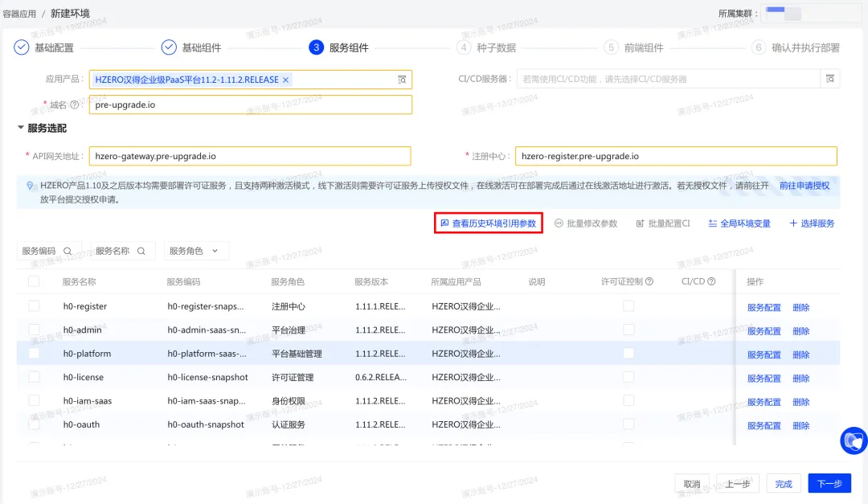Click 批量配置CI button

click(662, 223)
